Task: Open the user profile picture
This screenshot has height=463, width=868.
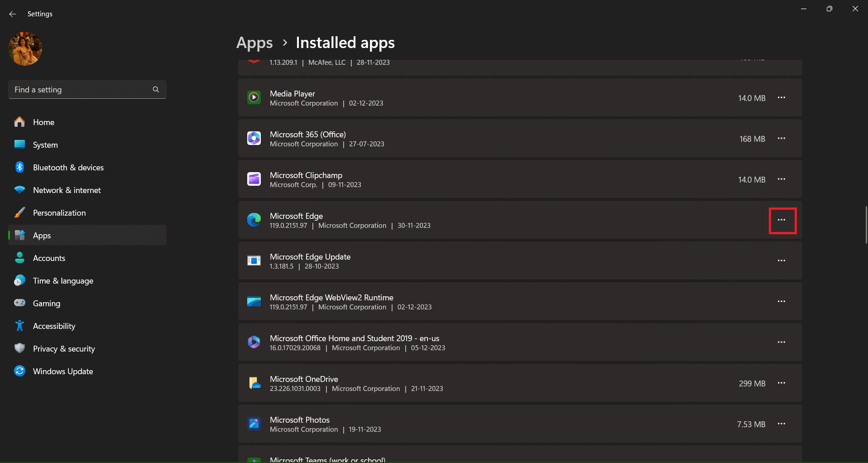Action: (25, 48)
